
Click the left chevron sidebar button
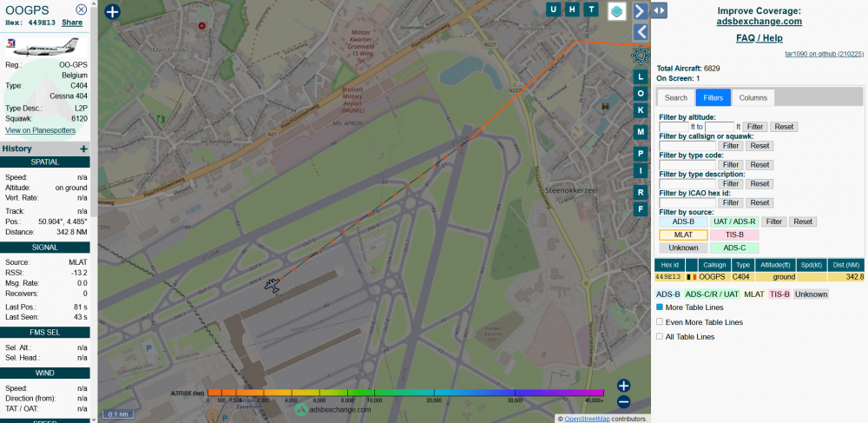641,31
